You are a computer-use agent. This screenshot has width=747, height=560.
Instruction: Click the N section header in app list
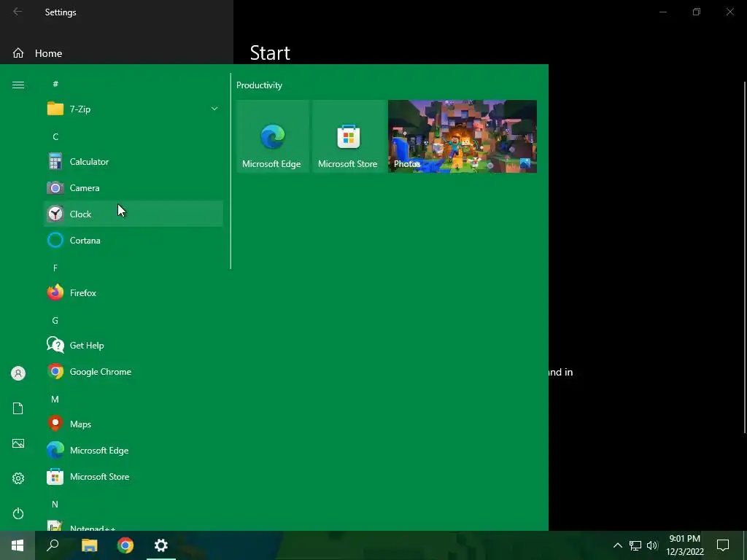55,505
